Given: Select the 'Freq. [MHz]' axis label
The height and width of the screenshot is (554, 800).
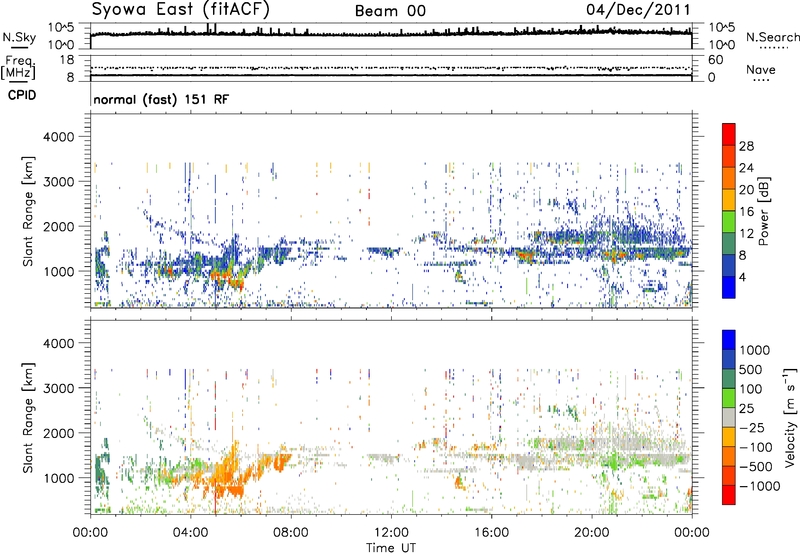Looking at the screenshot, I should click(18, 68).
